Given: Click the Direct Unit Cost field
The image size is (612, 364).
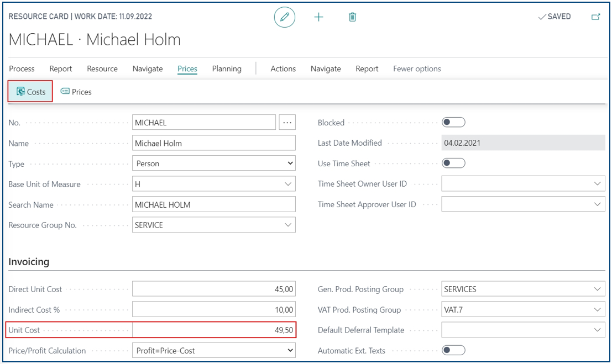Looking at the screenshot, I should coord(214,289).
